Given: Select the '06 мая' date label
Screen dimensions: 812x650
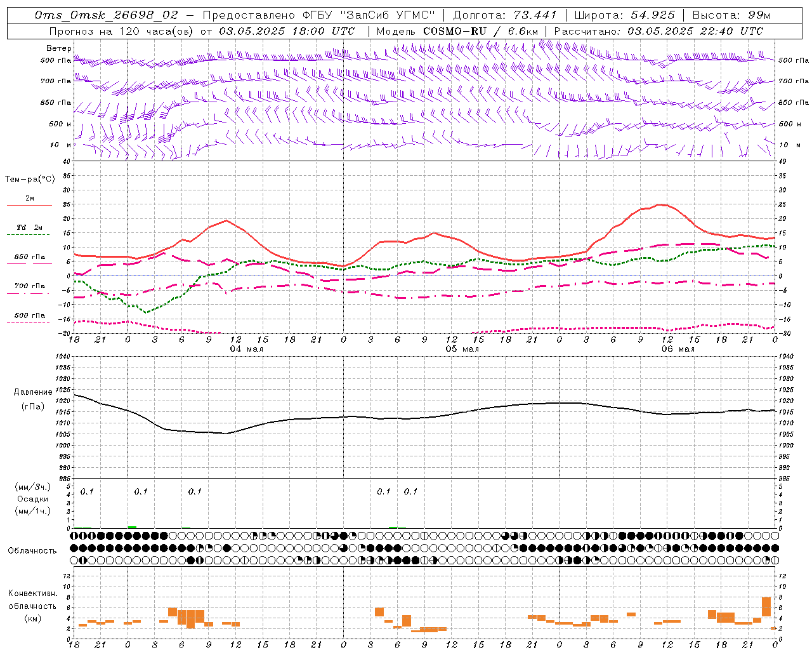Looking at the screenshot, I should [678, 349].
